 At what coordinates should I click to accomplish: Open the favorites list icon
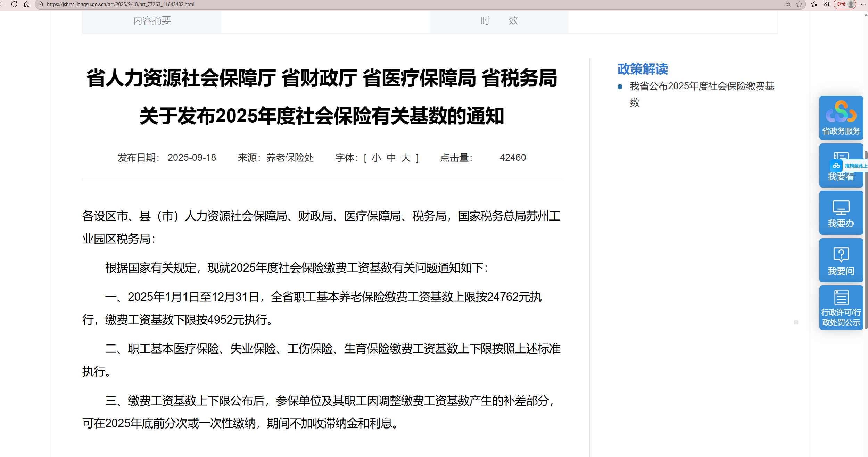[x=814, y=4]
